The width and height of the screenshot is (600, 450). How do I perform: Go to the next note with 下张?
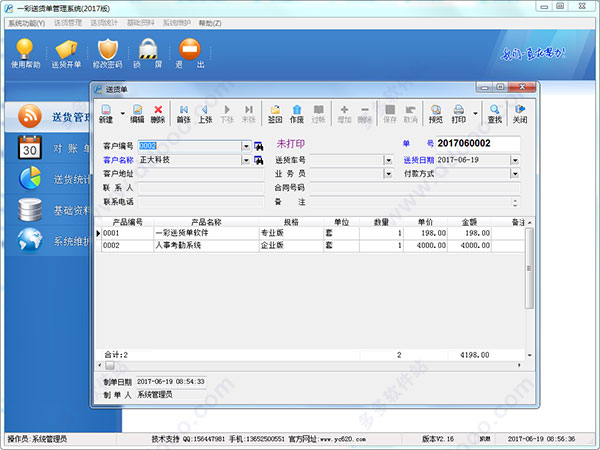(x=227, y=114)
